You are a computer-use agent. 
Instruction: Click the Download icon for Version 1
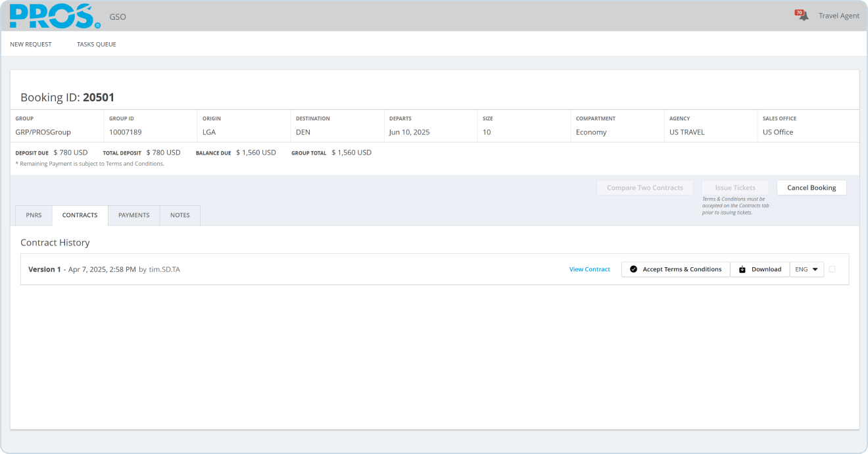click(x=742, y=269)
